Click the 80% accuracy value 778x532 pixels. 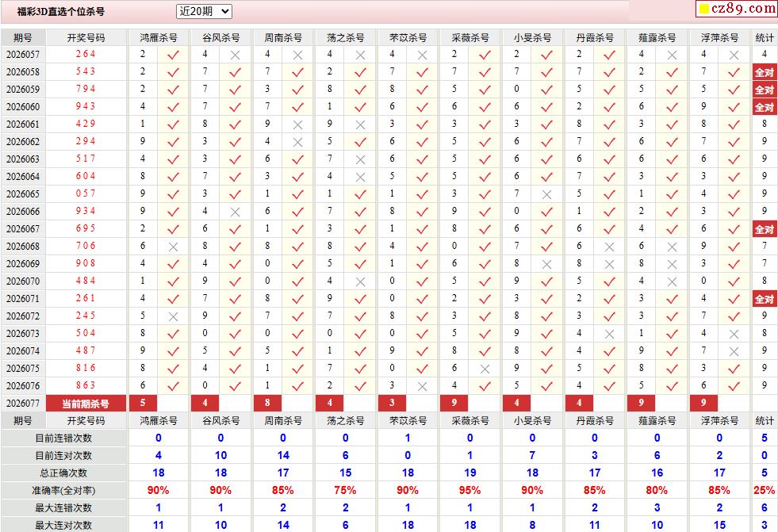(x=657, y=490)
